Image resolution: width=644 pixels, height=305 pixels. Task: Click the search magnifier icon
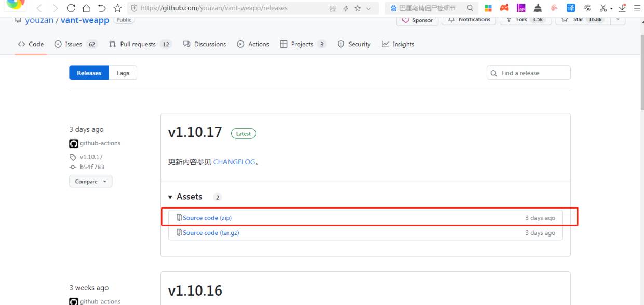pyautogui.click(x=469, y=8)
